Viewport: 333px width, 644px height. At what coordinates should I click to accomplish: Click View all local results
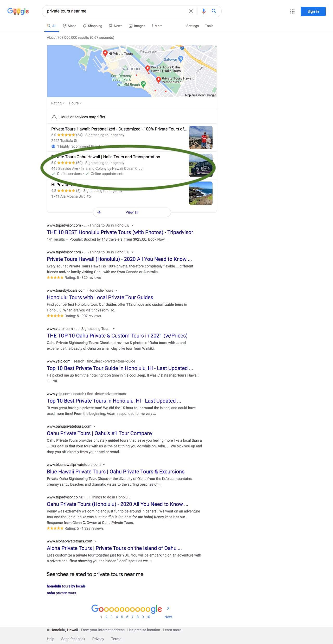(x=132, y=212)
